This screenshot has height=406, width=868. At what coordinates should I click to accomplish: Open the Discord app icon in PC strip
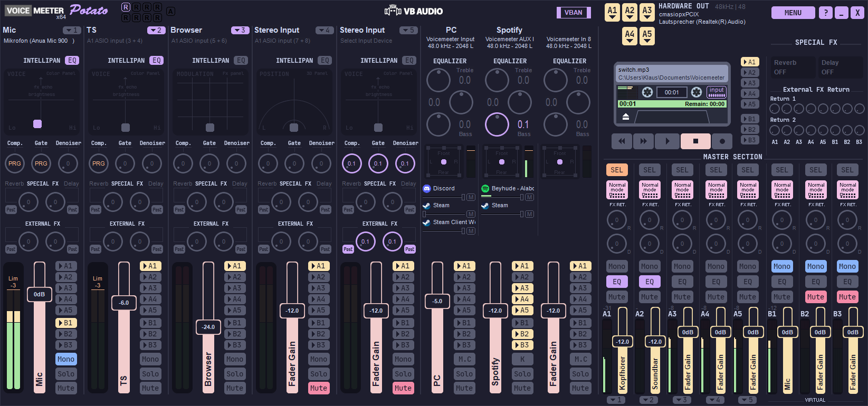point(427,188)
